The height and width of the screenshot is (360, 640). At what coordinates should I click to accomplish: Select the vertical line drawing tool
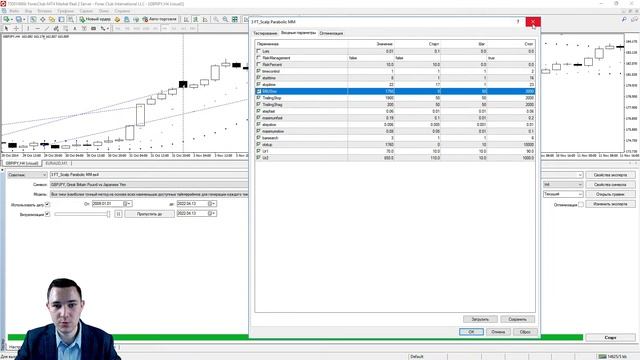[x=28, y=29]
